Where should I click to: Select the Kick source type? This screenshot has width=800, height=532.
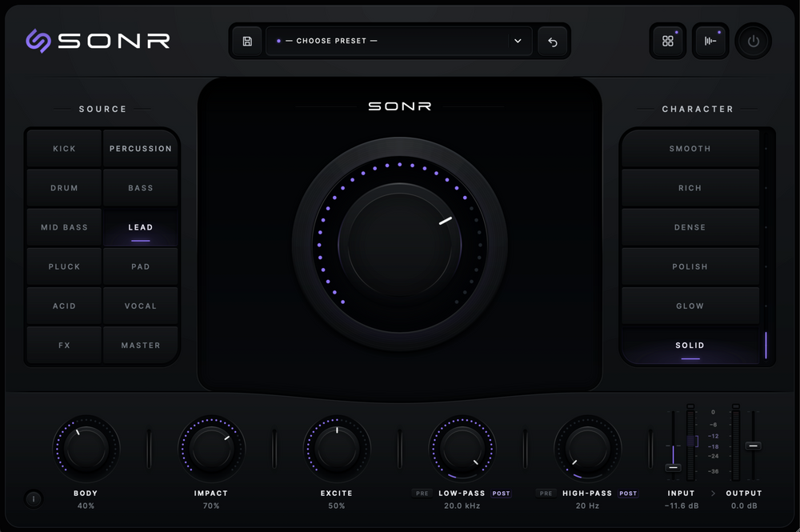[64, 149]
